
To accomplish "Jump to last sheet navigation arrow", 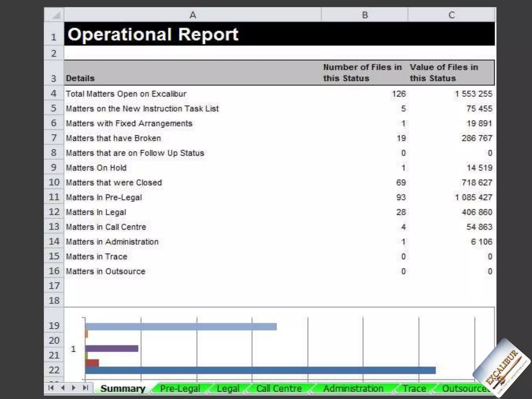I will [85, 388].
